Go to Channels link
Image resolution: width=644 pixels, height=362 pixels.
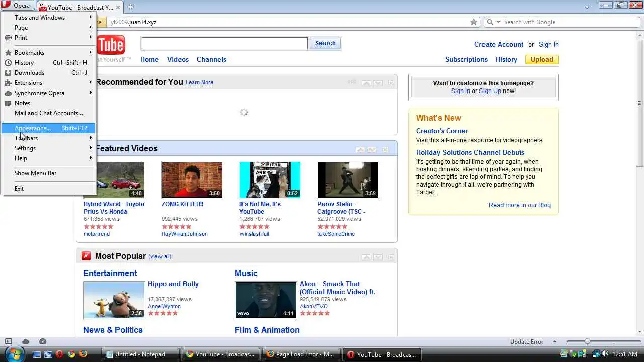click(211, 59)
